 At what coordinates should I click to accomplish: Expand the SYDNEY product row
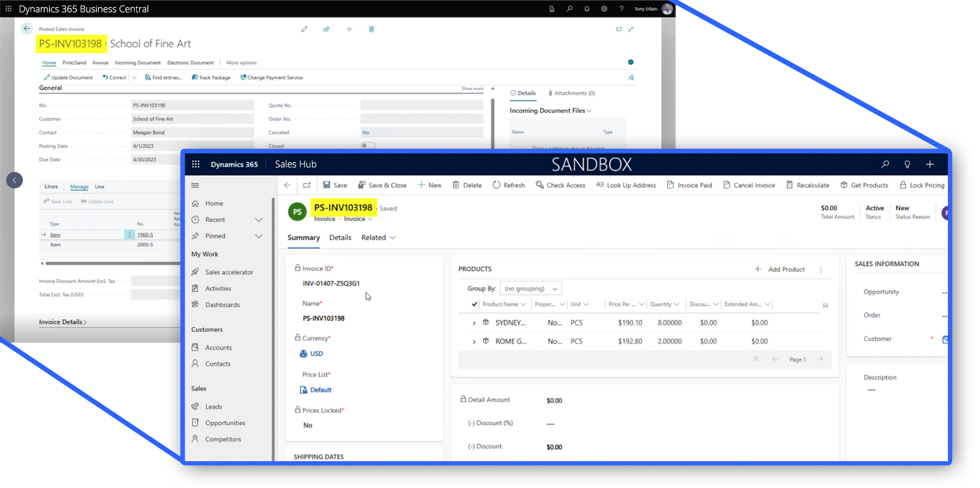[474, 323]
